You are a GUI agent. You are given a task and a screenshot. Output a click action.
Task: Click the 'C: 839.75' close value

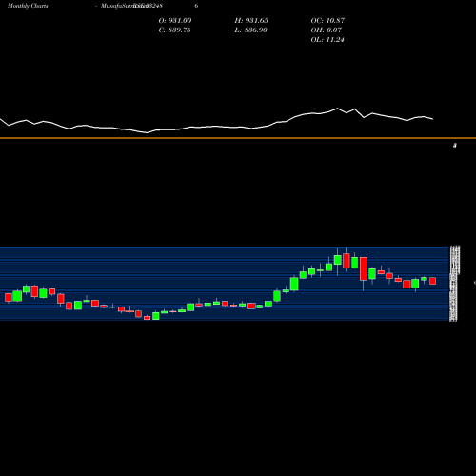(x=174, y=30)
